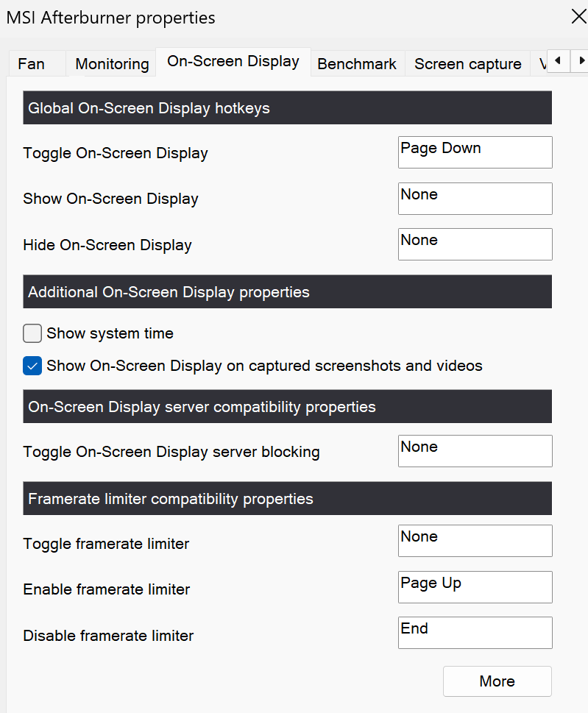The width and height of the screenshot is (588, 713).
Task: Click the Disable framerate limiter End field
Action: (475, 633)
